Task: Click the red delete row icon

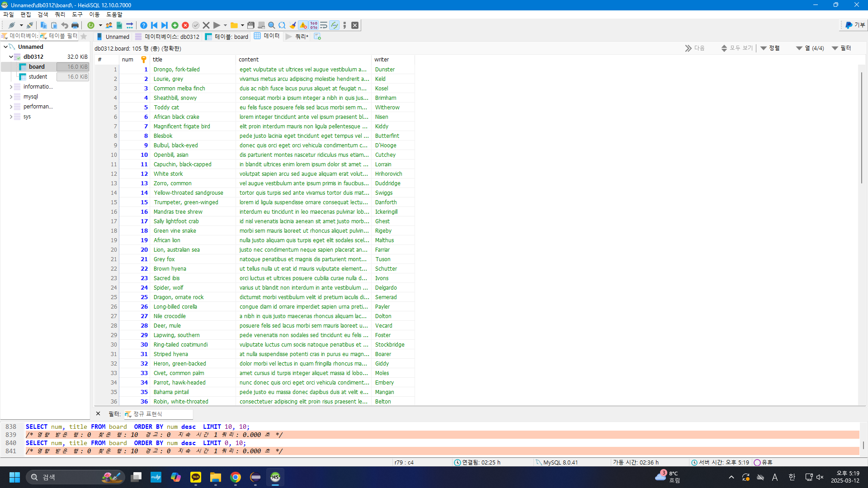Action: point(185,25)
